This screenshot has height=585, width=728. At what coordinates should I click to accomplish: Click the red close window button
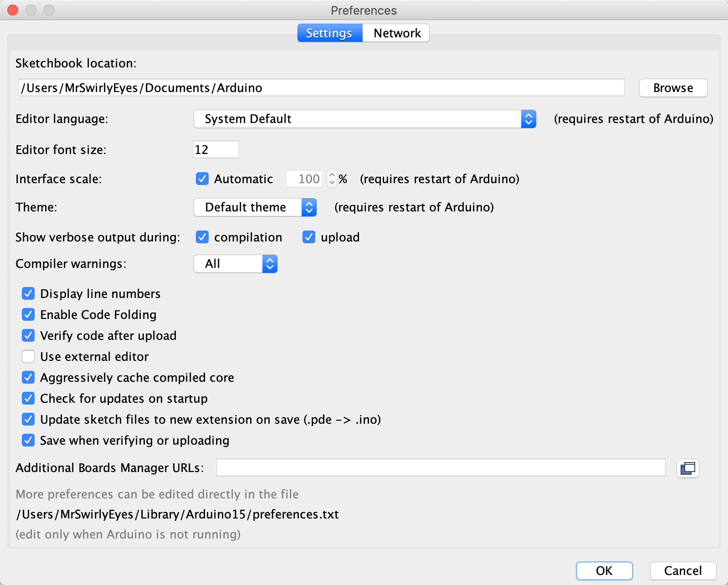13,10
